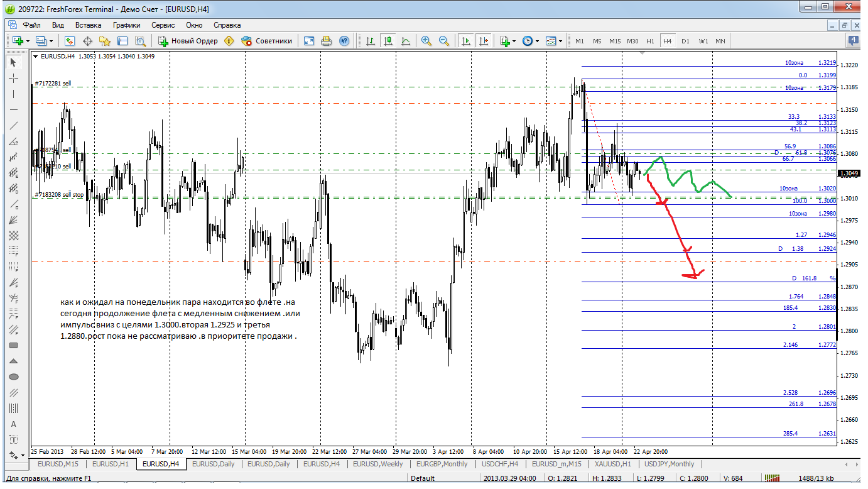The width and height of the screenshot is (868, 489).
Task: Toggle the Auto Scroll chart button
Action: click(x=466, y=41)
